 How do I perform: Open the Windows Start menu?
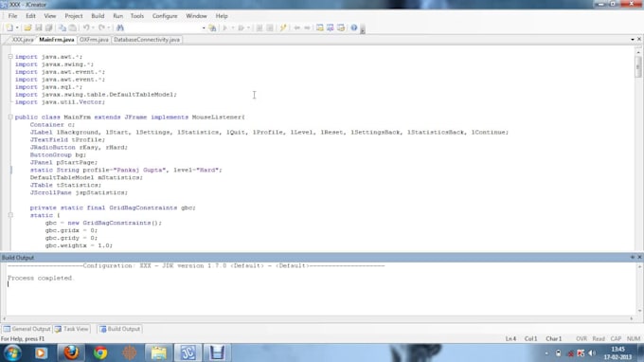pyautogui.click(x=12, y=353)
